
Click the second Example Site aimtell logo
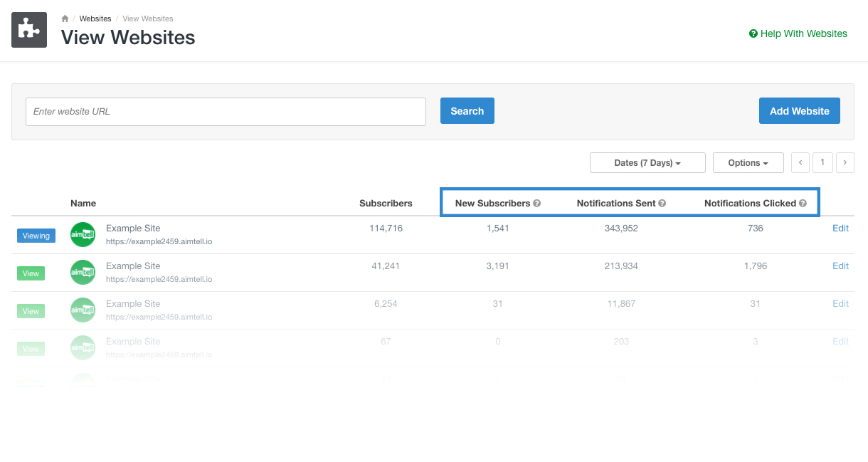coord(83,273)
